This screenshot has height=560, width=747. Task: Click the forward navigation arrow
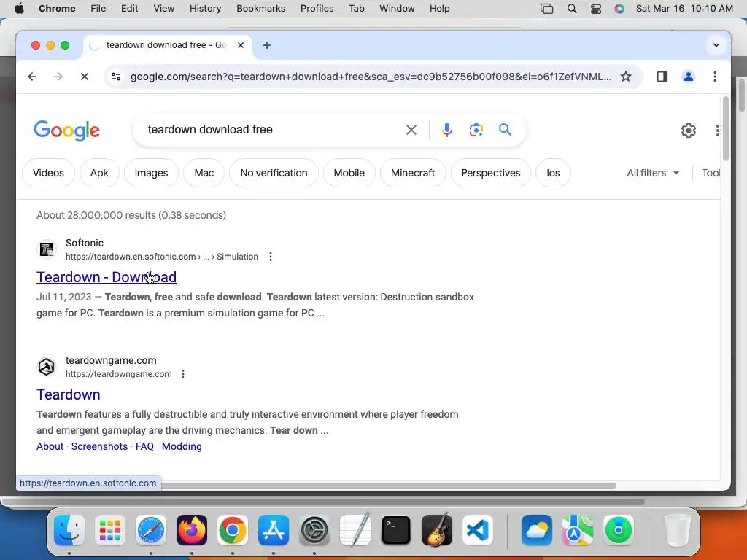click(58, 77)
